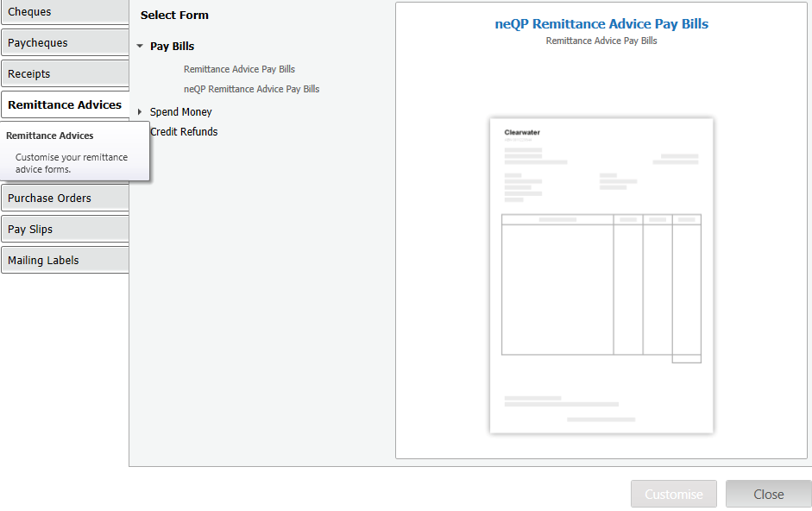This screenshot has height=511, width=812.
Task: Click the neQP Remittance Advice Pay Bills title
Action: point(601,24)
